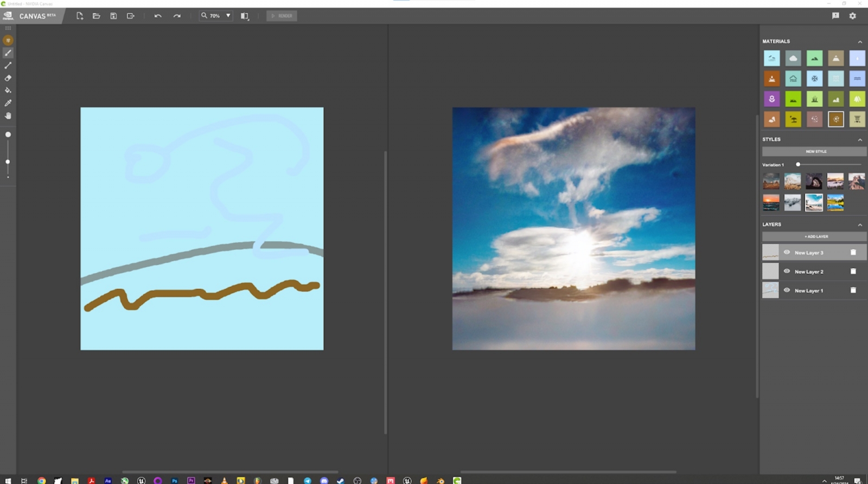Click the Undo arrow in toolbar
The width and height of the screenshot is (868, 484).
pos(158,16)
